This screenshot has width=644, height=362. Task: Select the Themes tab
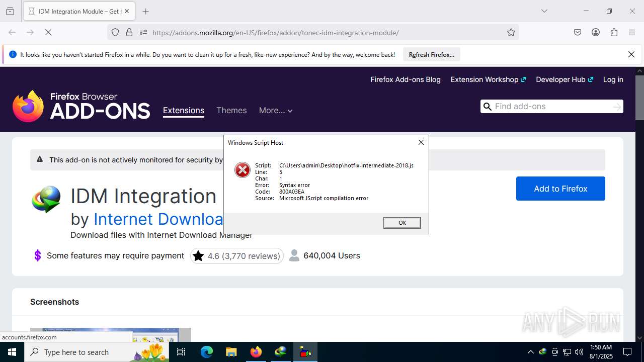coord(231,111)
